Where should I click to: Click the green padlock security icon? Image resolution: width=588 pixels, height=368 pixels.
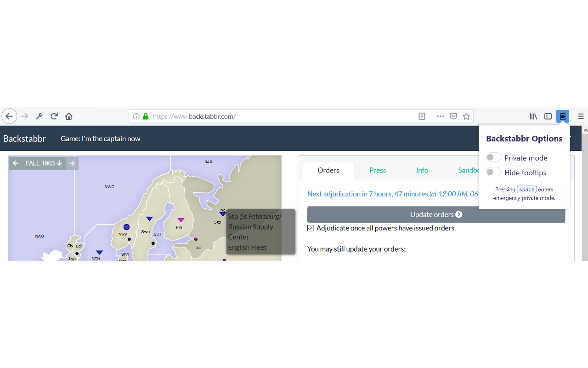coord(146,116)
